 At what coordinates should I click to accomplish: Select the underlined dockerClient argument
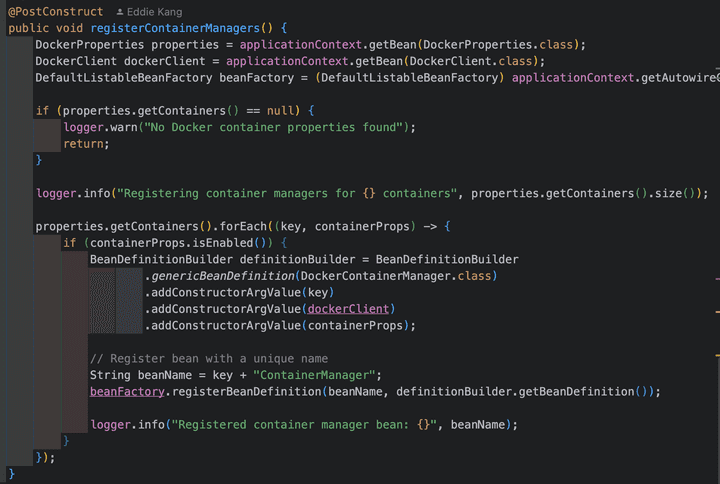[348, 309]
